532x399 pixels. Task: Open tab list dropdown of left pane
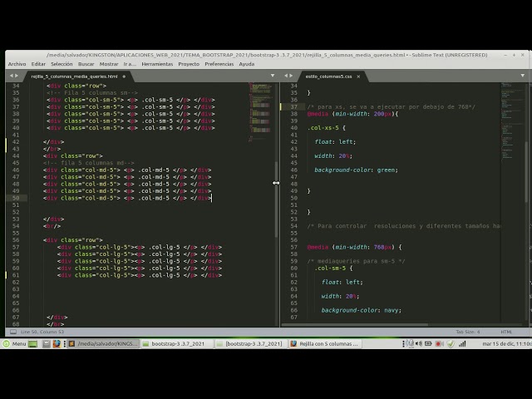pos(273,76)
